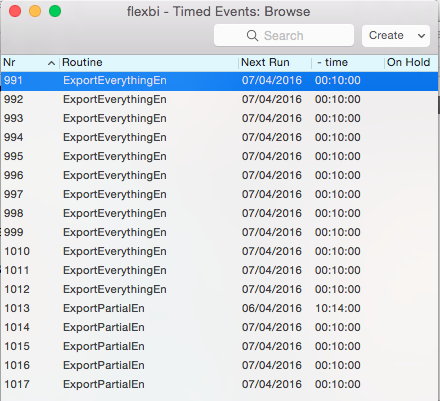Screen dimensions: 440x401
Task: Sort by the Next Run column header
Action: pyautogui.click(x=265, y=62)
